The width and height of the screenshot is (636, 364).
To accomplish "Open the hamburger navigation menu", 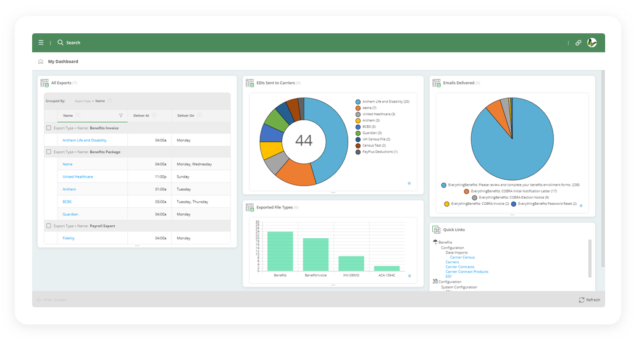I will coord(41,43).
